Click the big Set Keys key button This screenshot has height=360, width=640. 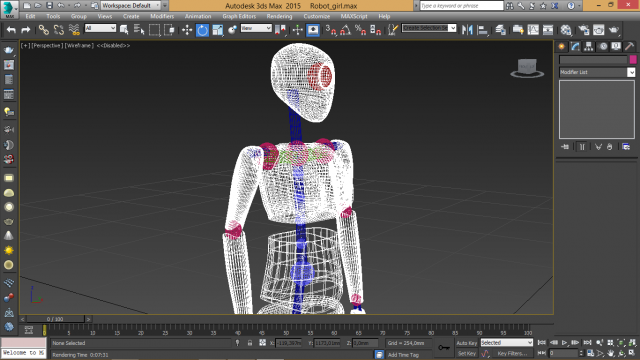[x=444, y=348]
